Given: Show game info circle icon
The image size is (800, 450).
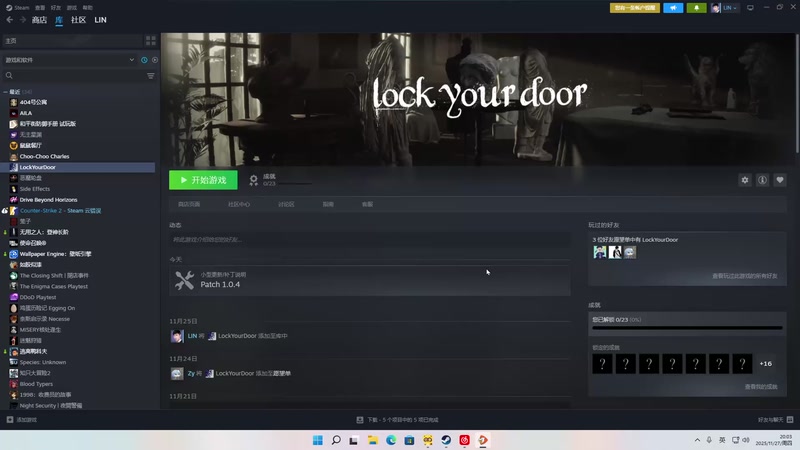Looking at the screenshot, I should pyautogui.click(x=762, y=180).
